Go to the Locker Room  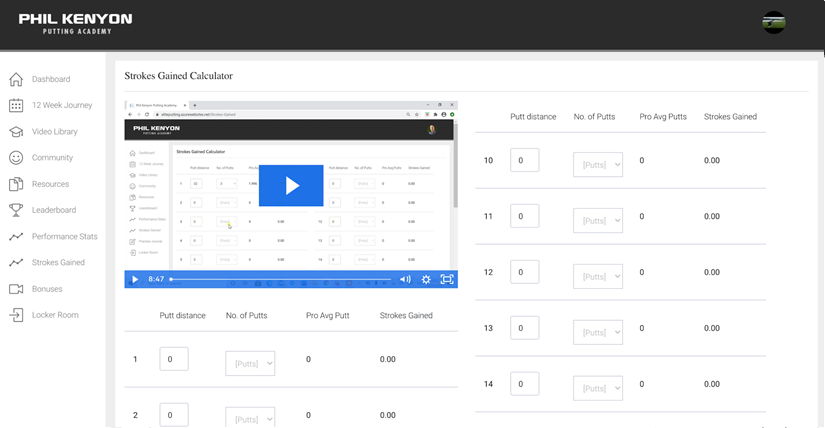55,315
